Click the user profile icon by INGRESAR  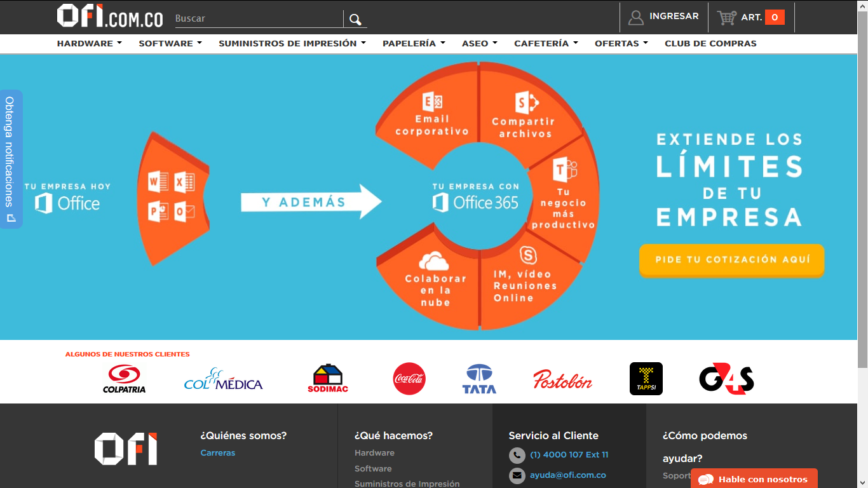(x=635, y=17)
